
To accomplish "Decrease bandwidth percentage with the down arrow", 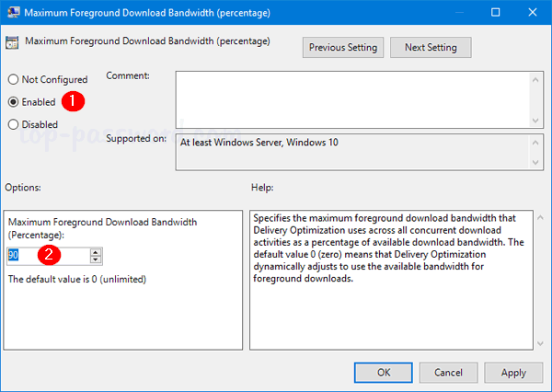I will [x=96, y=259].
